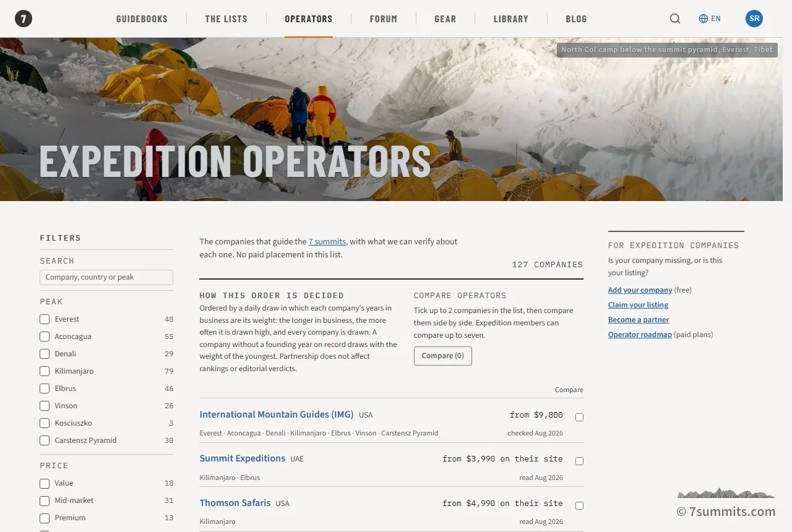Tick the Everest peak filter
This screenshot has width=792, height=532.
[x=45, y=319]
